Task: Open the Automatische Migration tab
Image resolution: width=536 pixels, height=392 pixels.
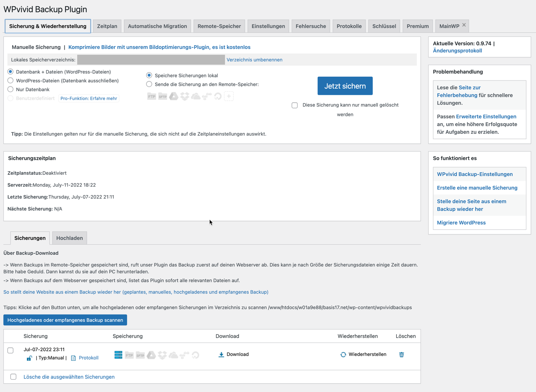Action: (157, 26)
